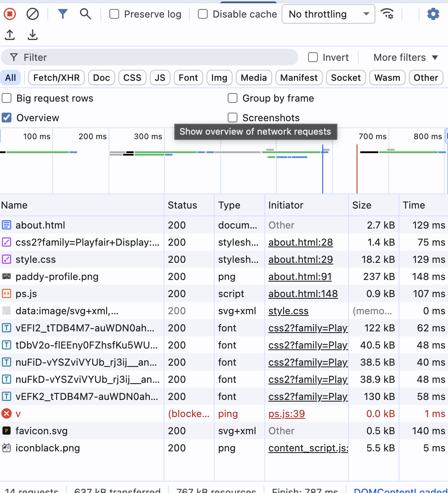Switch to the Fetch/XHR filter tab
This screenshot has height=493, width=448.
[x=56, y=78]
